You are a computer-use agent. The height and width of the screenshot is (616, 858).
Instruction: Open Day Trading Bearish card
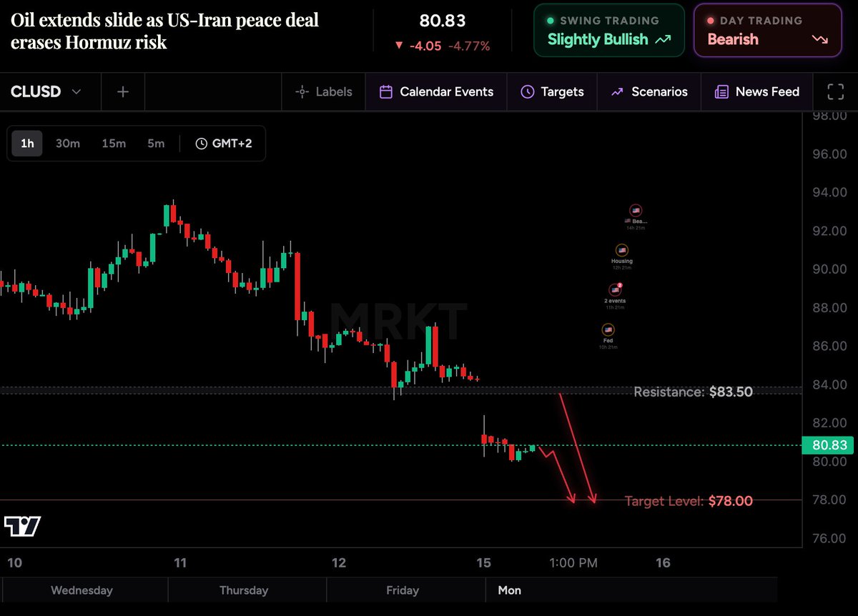[x=767, y=31]
